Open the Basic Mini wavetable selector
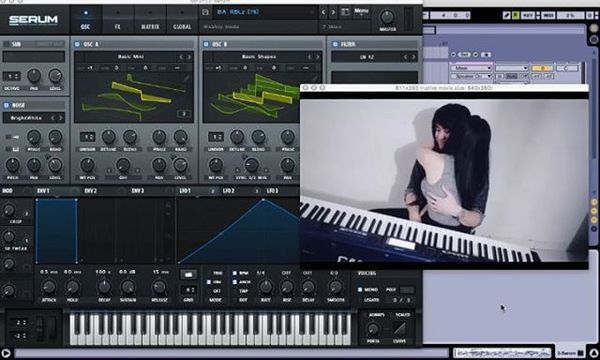 [130, 57]
